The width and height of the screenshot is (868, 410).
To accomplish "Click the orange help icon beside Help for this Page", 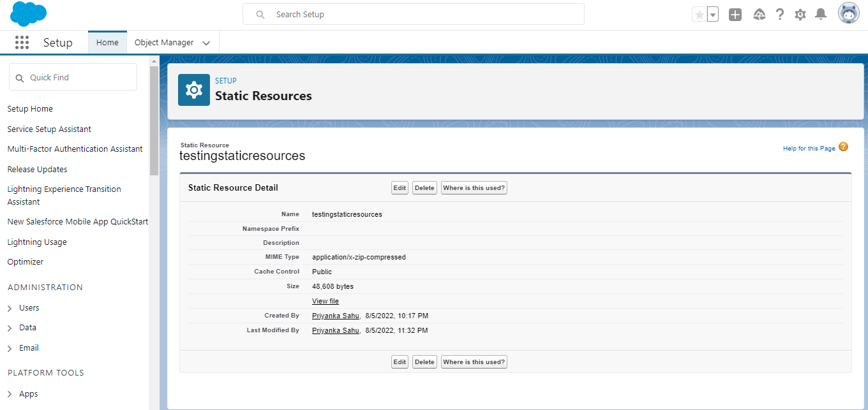I will coord(843,147).
